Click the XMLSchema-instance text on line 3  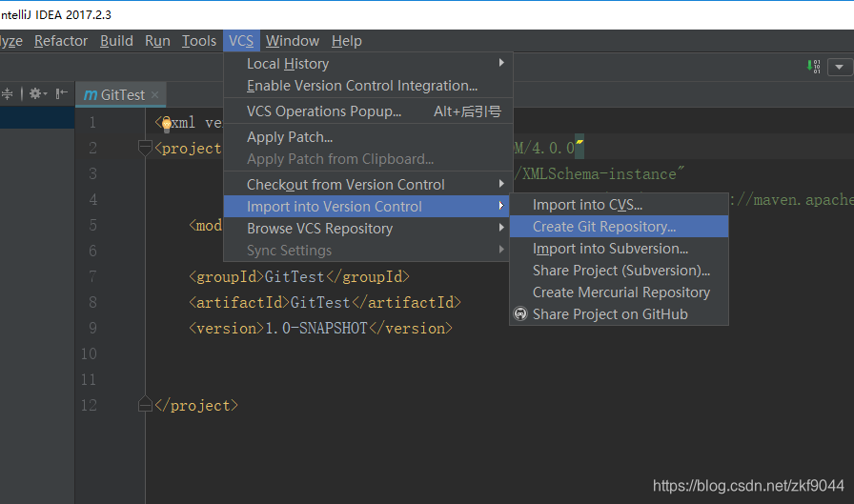tap(600, 174)
